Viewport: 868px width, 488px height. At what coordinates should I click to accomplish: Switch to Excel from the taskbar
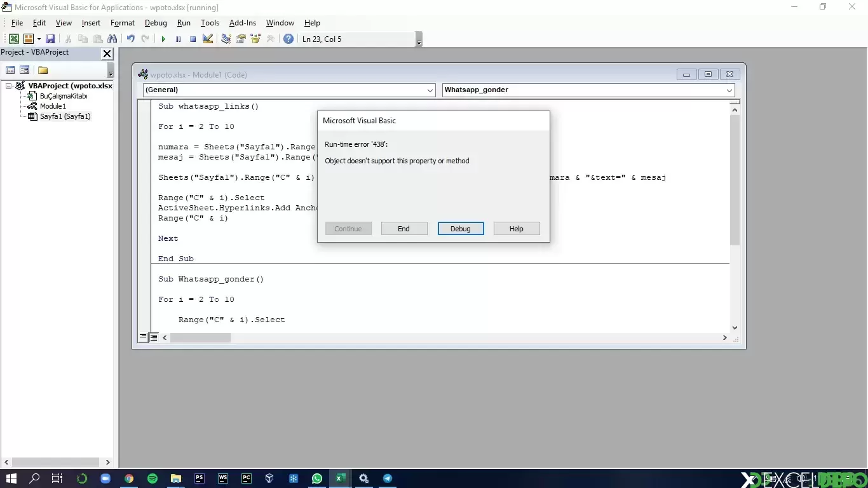point(340,478)
